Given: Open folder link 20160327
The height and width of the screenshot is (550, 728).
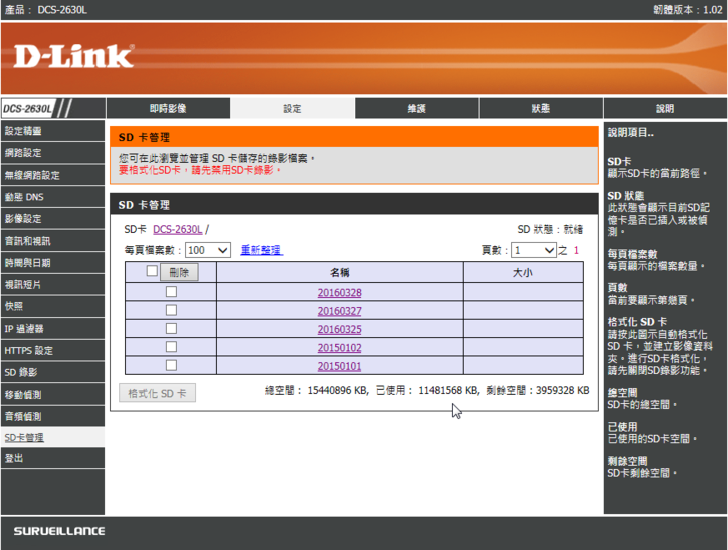Looking at the screenshot, I should (339, 311).
